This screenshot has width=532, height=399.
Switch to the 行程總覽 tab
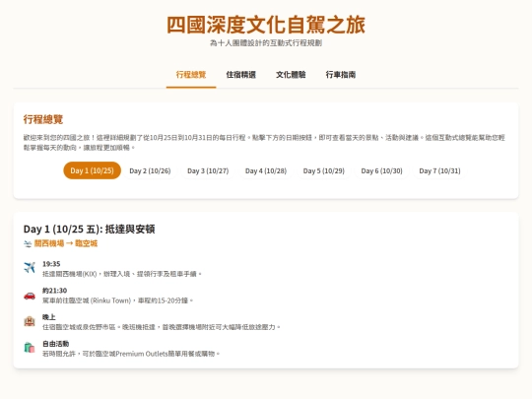click(191, 75)
